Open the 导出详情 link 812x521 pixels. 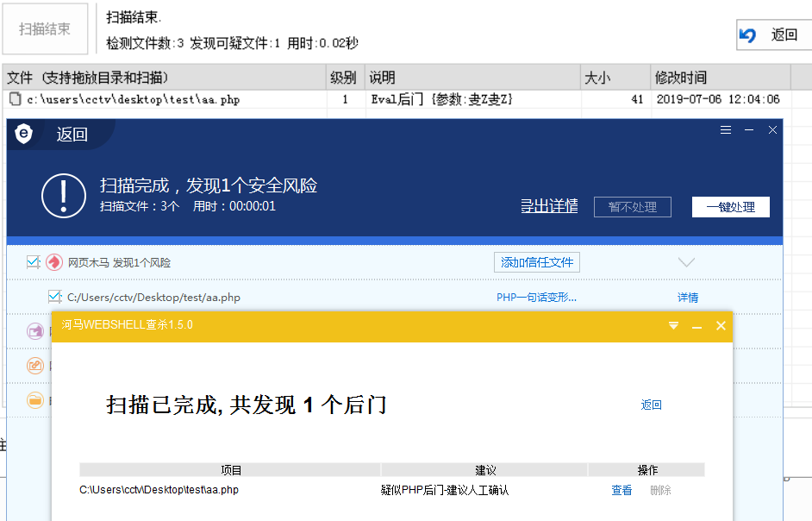click(549, 206)
